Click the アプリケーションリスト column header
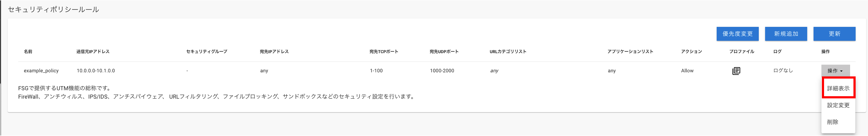The width and height of the screenshot is (868, 136). pyautogui.click(x=630, y=52)
